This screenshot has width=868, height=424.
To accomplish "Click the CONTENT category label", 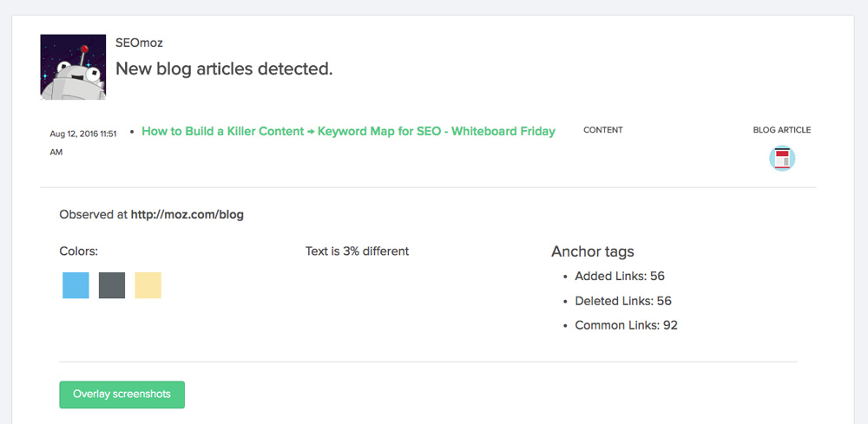I will pyautogui.click(x=603, y=130).
